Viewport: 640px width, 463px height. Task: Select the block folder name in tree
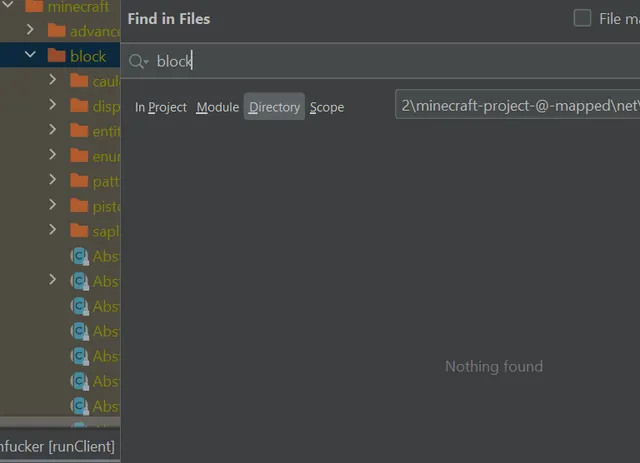(88, 56)
